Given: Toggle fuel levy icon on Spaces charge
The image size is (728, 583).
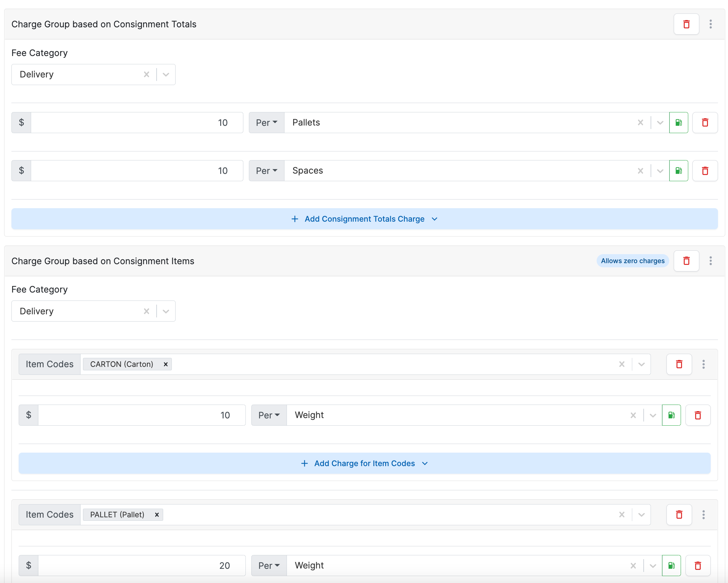Looking at the screenshot, I should [678, 171].
